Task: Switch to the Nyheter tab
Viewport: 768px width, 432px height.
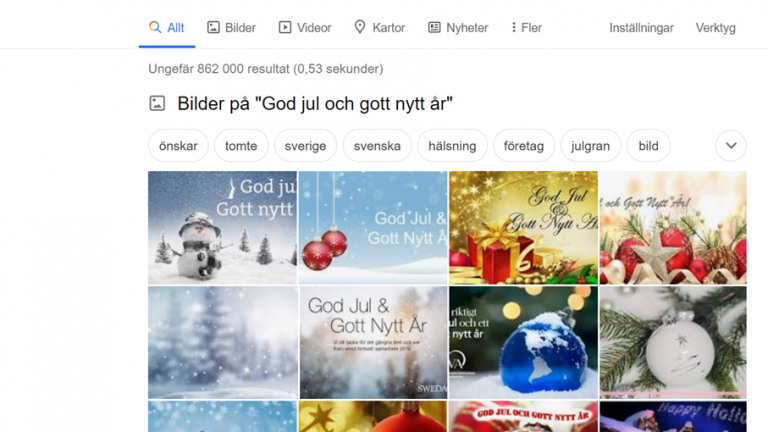Action: 458,27
